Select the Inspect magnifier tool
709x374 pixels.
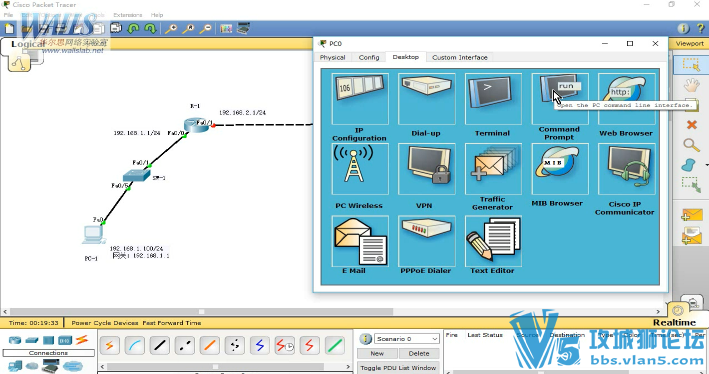(691, 145)
